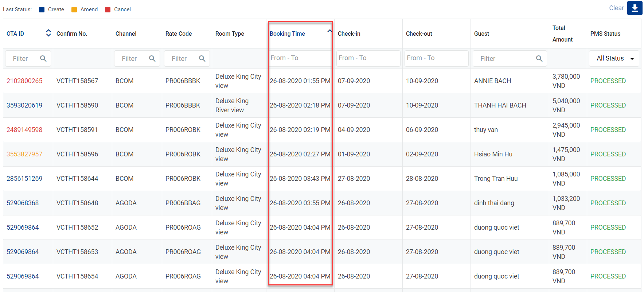
Task: Click search icon in Rate Code filter
Action: click(202, 59)
